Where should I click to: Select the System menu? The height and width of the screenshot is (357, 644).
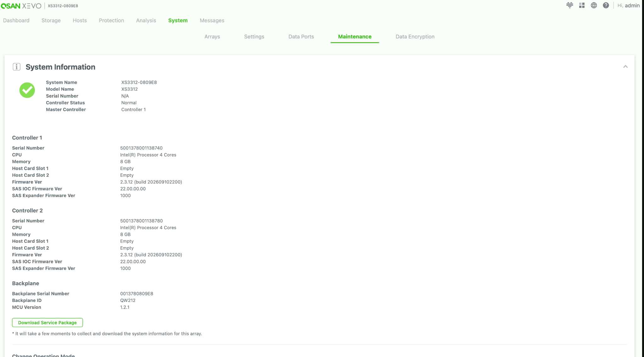coord(178,20)
